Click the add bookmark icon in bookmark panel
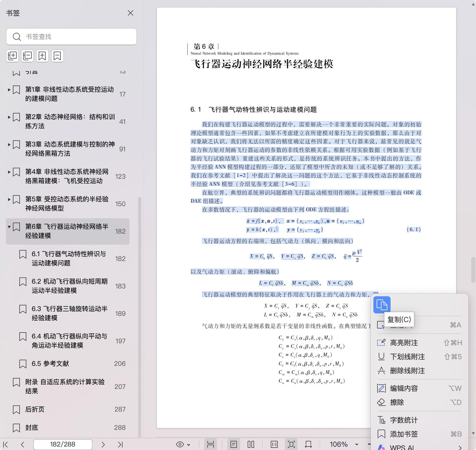The height and width of the screenshot is (450, 476). (x=42, y=56)
